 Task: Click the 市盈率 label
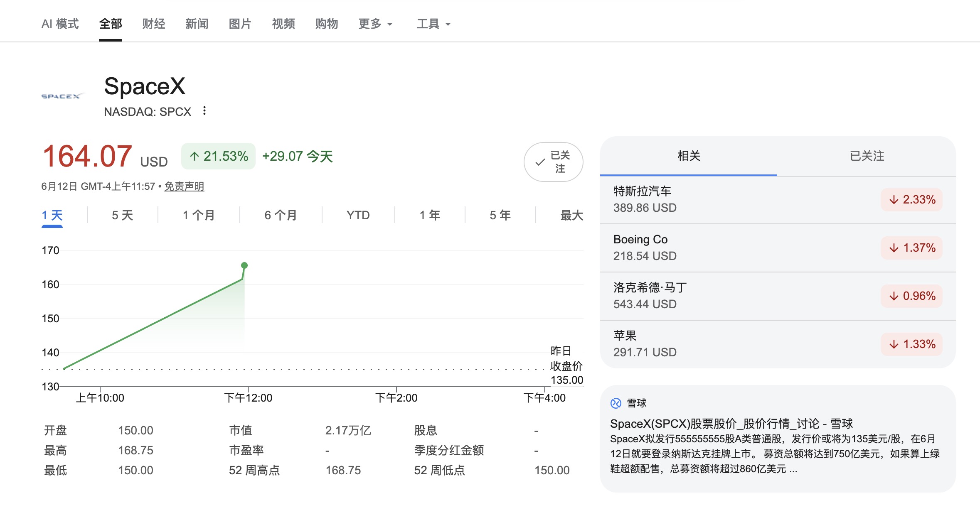(246, 450)
